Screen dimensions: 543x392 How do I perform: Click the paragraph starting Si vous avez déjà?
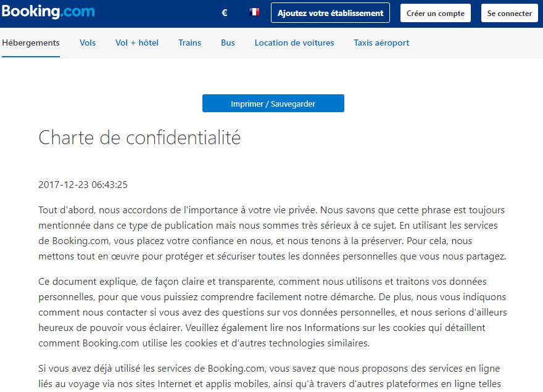270,377
